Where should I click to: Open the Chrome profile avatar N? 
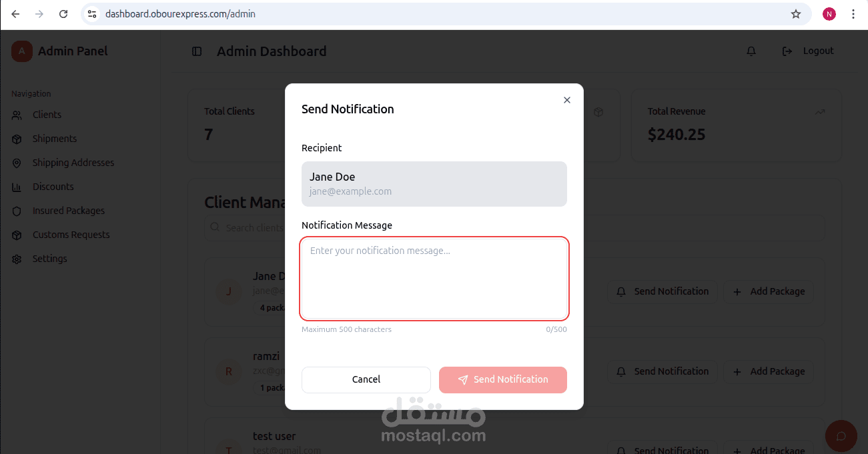pyautogui.click(x=829, y=14)
